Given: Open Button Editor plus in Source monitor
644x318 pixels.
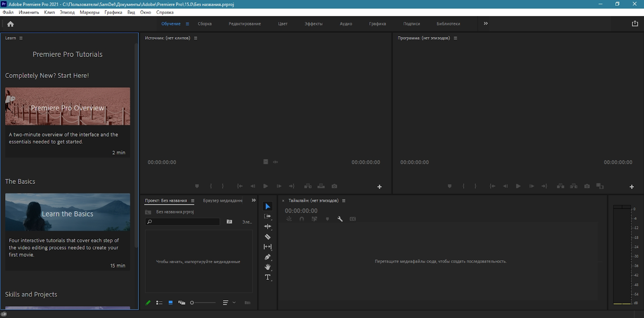Looking at the screenshot, I should pos(379,187).
